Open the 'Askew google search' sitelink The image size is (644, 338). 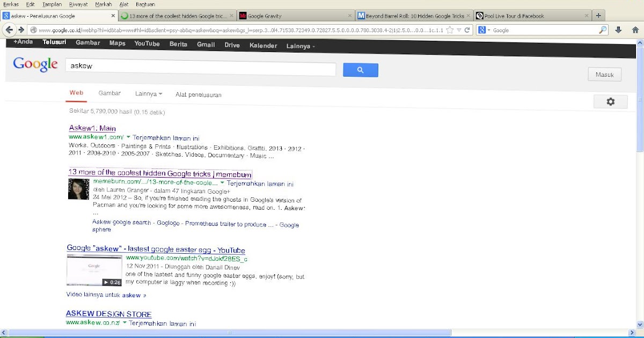[x=122, y=222]
